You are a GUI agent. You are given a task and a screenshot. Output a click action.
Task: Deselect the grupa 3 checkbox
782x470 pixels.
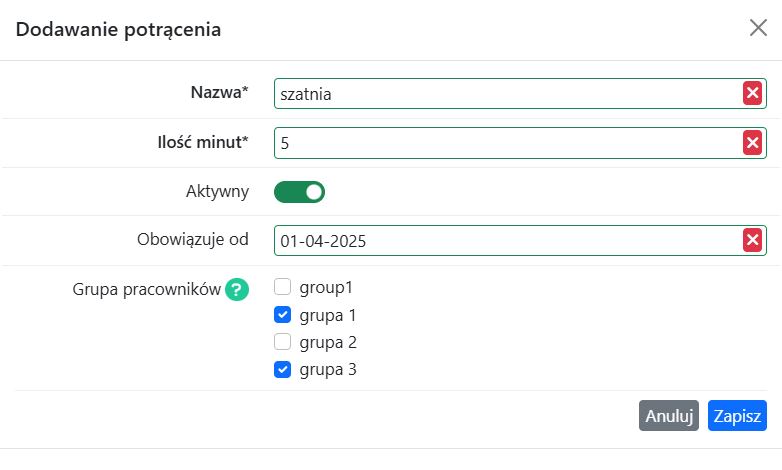(x=282, y=370)
